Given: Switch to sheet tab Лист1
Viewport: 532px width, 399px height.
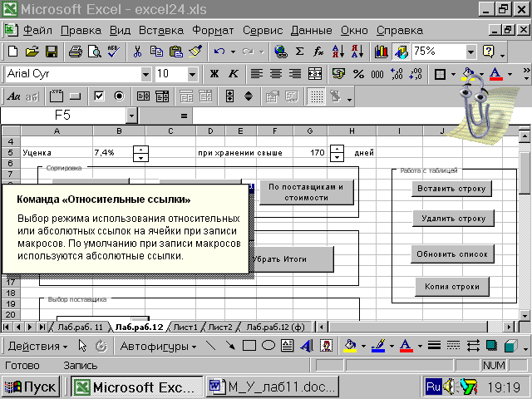Looking at the screenshot, I should (185, 327).
